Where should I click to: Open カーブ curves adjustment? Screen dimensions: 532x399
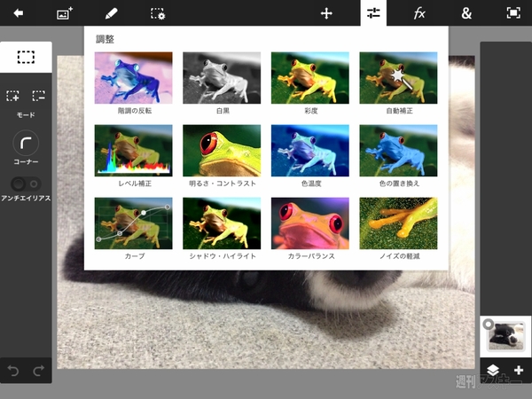(134, 229)
